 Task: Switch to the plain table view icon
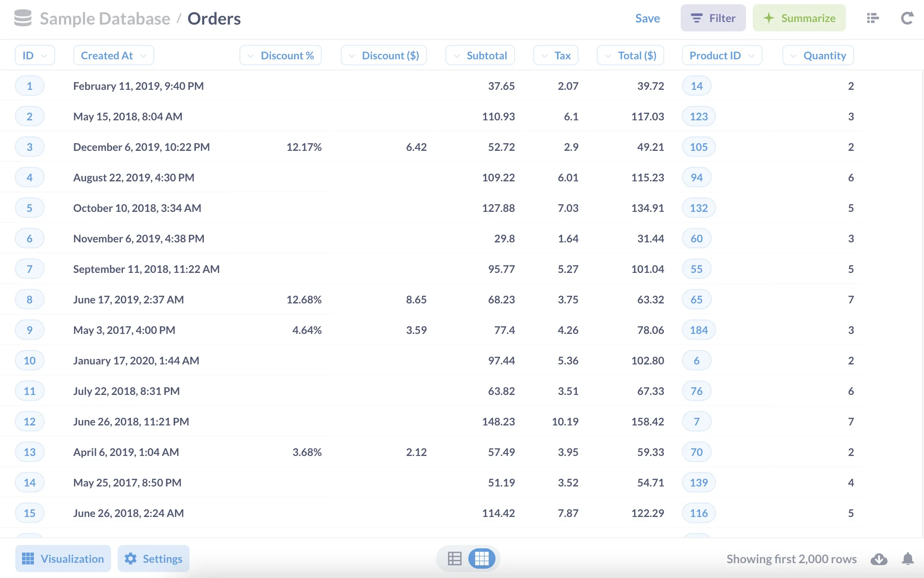tap(454, 559)
